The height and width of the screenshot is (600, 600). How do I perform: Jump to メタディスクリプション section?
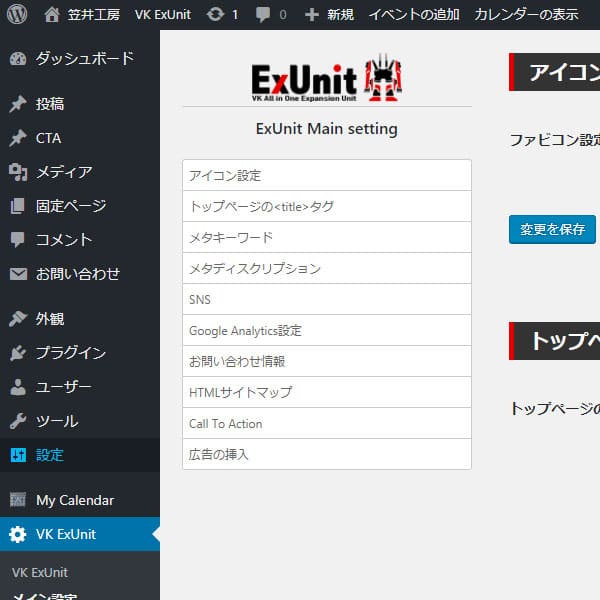[327, 268]
